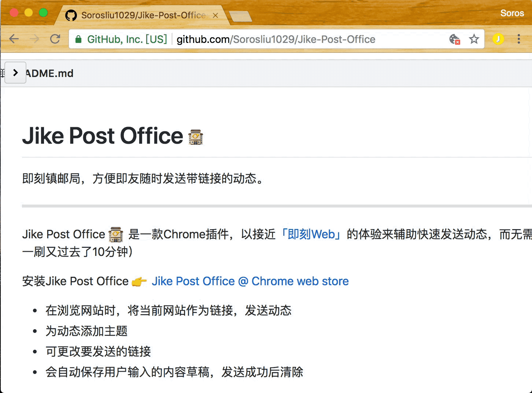Reload the current GitHub page
The height and width of the screenshot is (393, 532).
55,39
